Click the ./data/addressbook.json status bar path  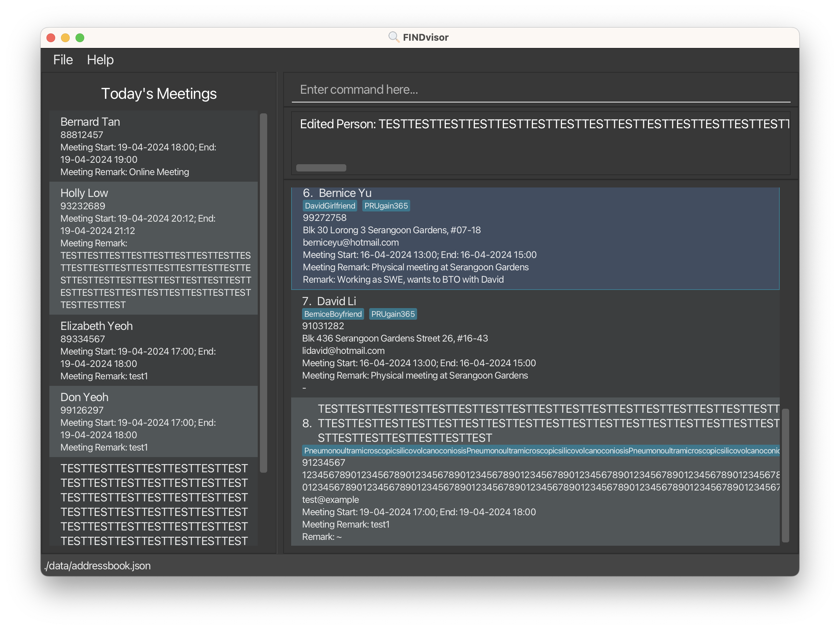click(x=98, y=565)
